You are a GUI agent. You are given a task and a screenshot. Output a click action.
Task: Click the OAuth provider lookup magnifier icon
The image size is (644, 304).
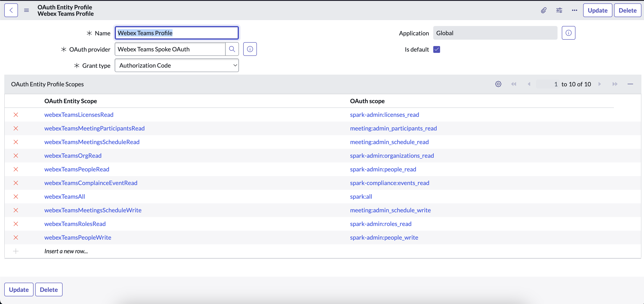tap(232, 49)
